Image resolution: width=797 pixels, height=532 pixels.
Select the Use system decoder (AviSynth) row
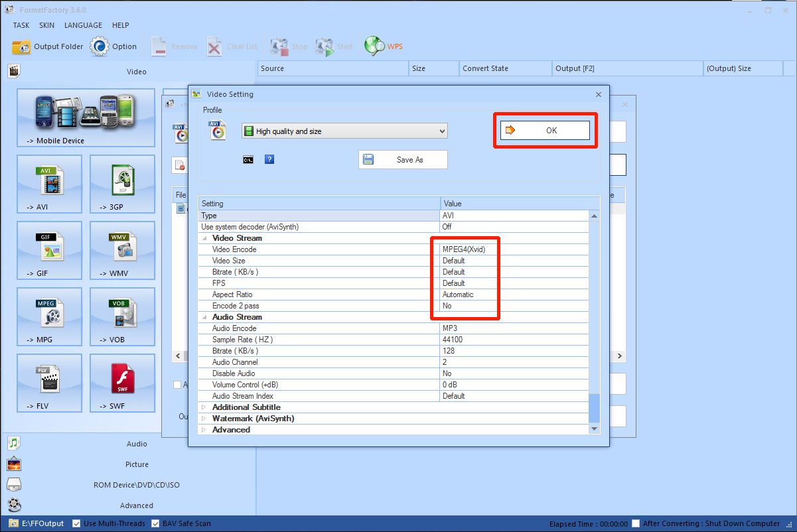(394, 227)
